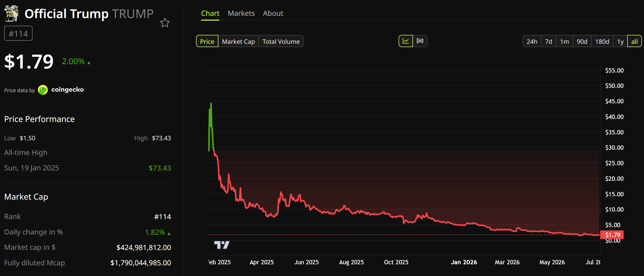This screenshot has height=276, width=644.
Task: Open the Markets tab
Action: (x=241, y=13)
